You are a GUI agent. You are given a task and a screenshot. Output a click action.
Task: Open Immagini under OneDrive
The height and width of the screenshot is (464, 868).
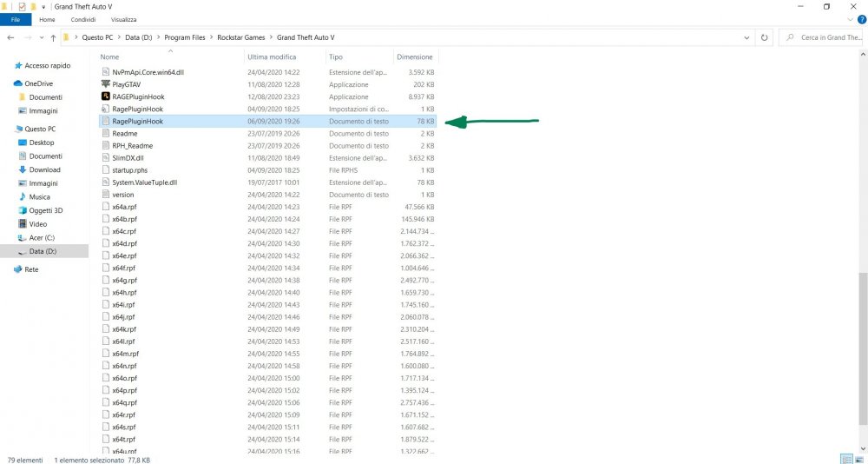click(x=37, y=111)
